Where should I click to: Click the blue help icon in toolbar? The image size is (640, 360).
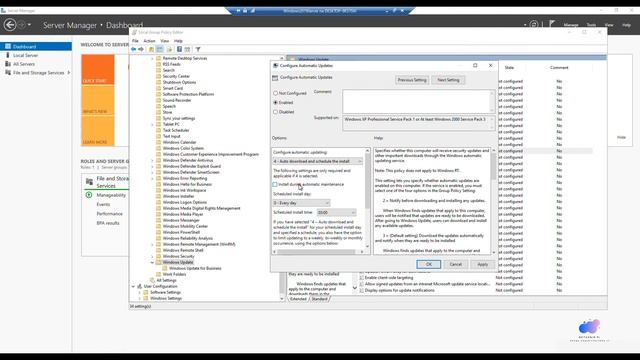click(x=179, y=49)
